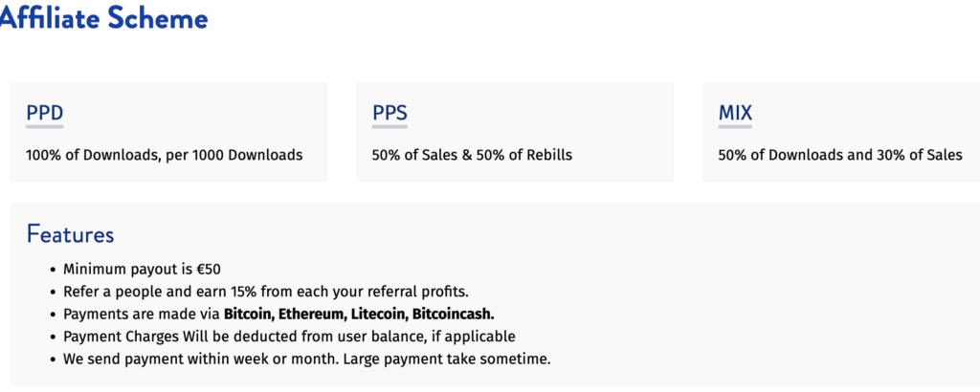Click the Refer a people referral item
The height and width of the screenshot is (392, 980).
[265, 291]
